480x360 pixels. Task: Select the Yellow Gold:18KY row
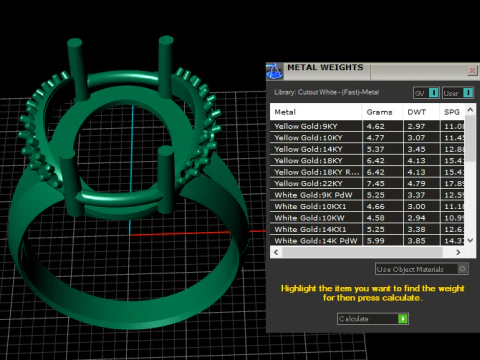pyautogui.click(x=367, y=161)
